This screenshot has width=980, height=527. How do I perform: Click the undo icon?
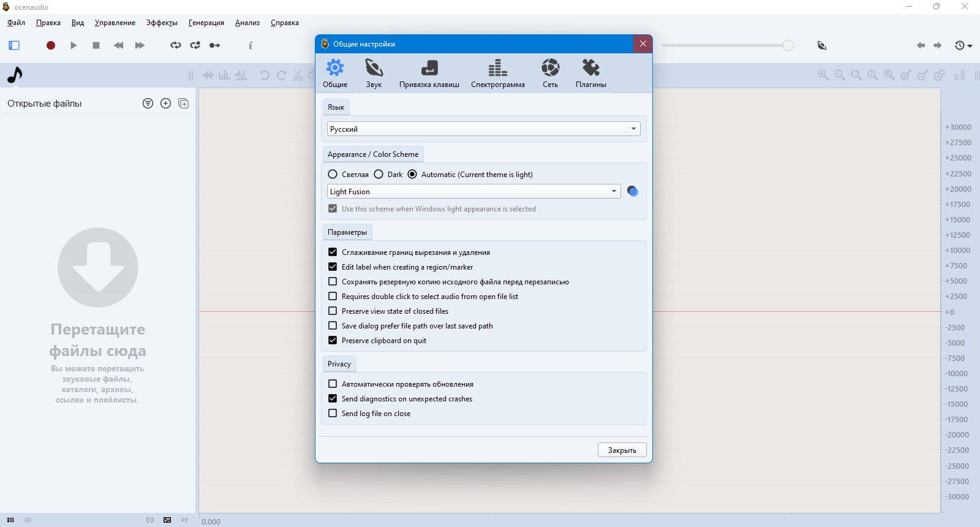[265, 75]
